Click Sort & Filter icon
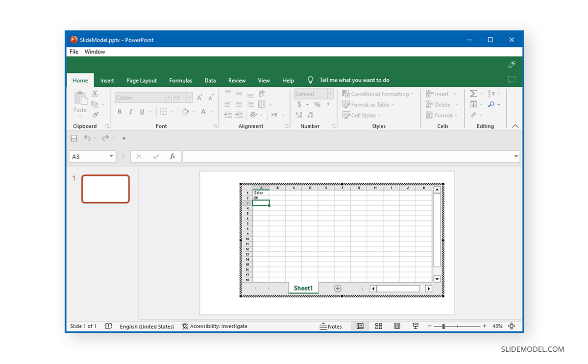 click(491, 93)
